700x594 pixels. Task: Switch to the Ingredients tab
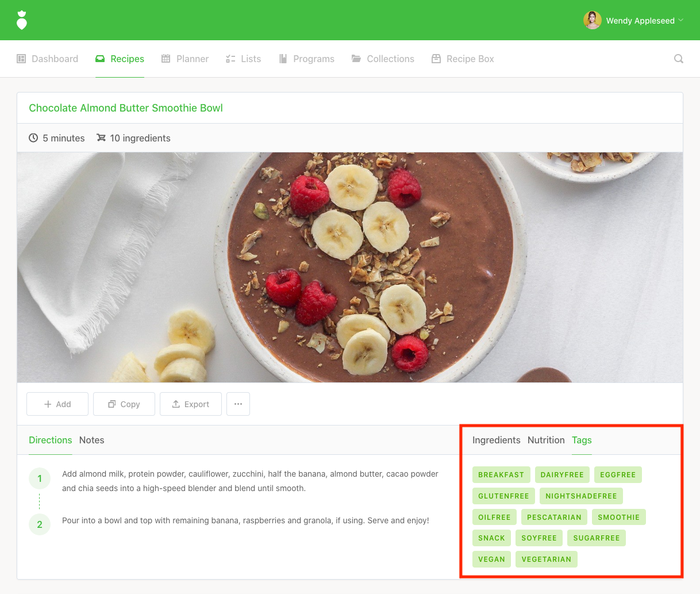point(497,440)
